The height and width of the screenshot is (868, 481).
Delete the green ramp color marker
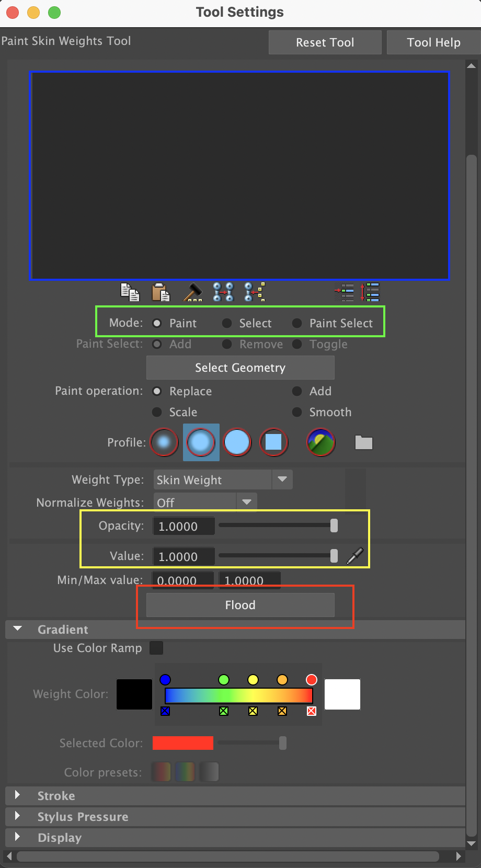(x=224, y=711)
